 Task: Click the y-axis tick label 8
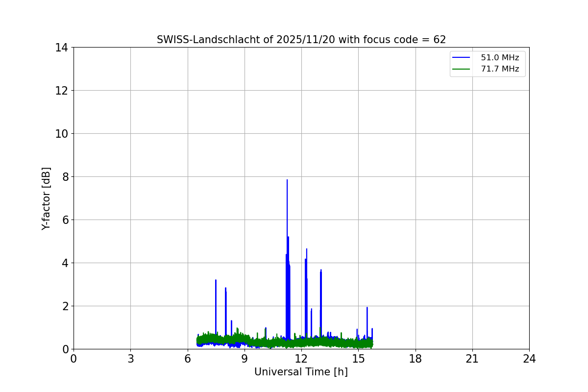pos(65,177)
